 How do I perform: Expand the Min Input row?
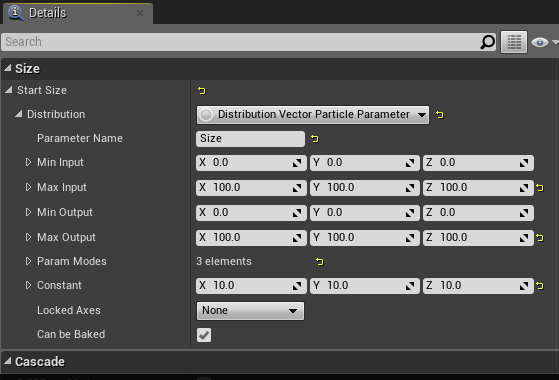pos(29,162)
